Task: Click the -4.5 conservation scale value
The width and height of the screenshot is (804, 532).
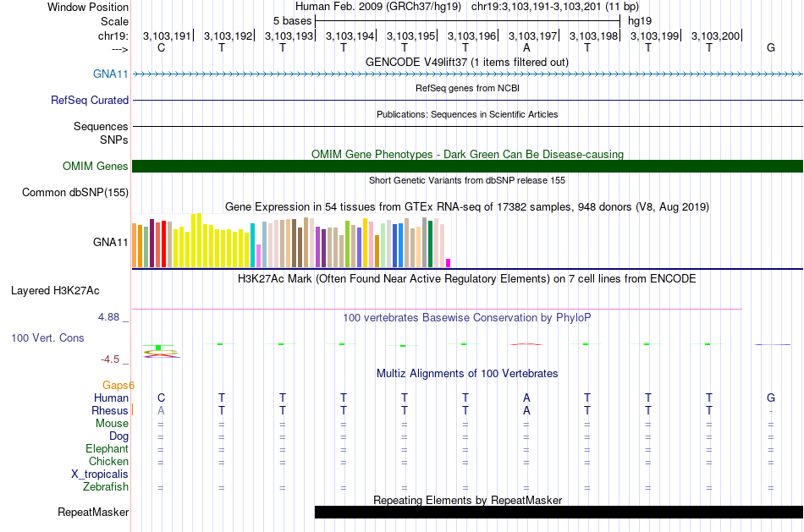Action: (110, 359)
